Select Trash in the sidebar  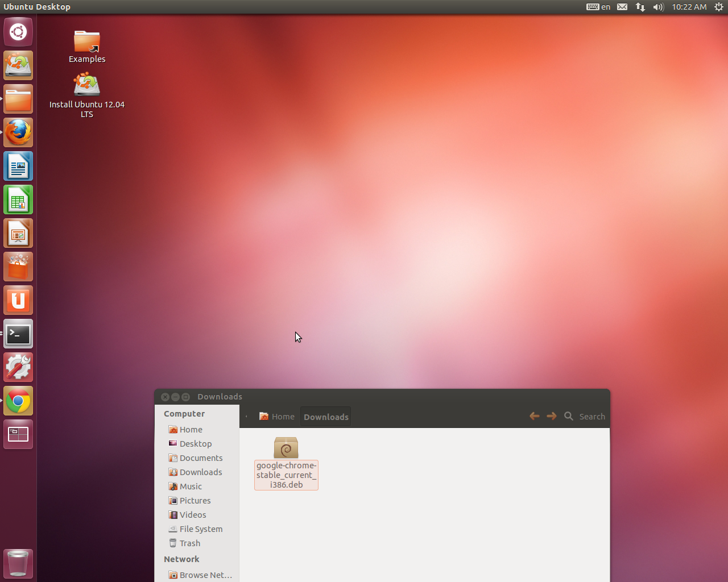197,543
